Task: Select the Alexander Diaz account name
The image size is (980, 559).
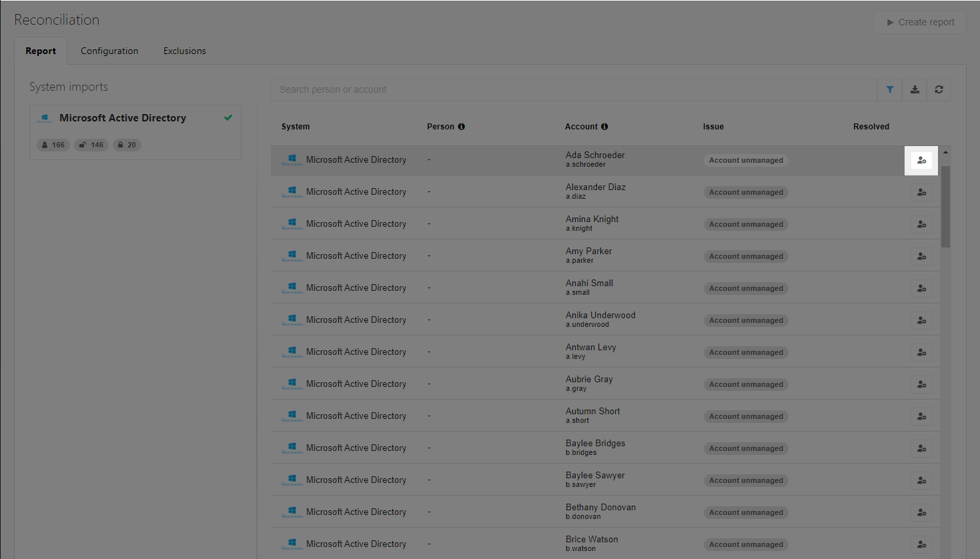Action: [x=596, y=187]
